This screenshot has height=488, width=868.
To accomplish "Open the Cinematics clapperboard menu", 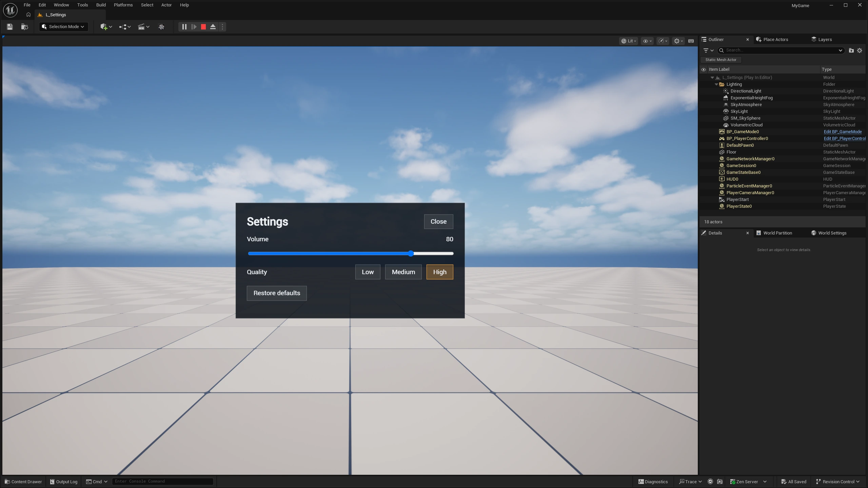I will point(143,27).
